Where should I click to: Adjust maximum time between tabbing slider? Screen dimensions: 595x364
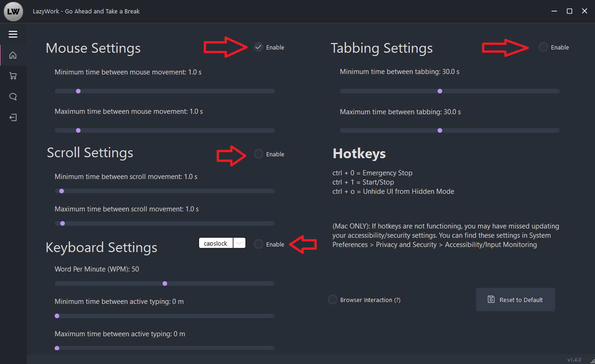coord(450,130)
